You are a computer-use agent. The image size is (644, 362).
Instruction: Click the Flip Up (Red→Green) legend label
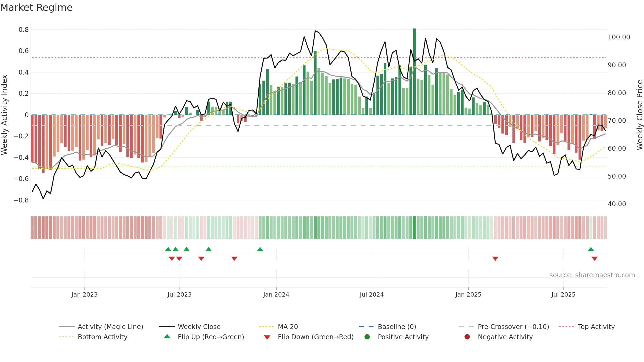click(x=211, y=337)
